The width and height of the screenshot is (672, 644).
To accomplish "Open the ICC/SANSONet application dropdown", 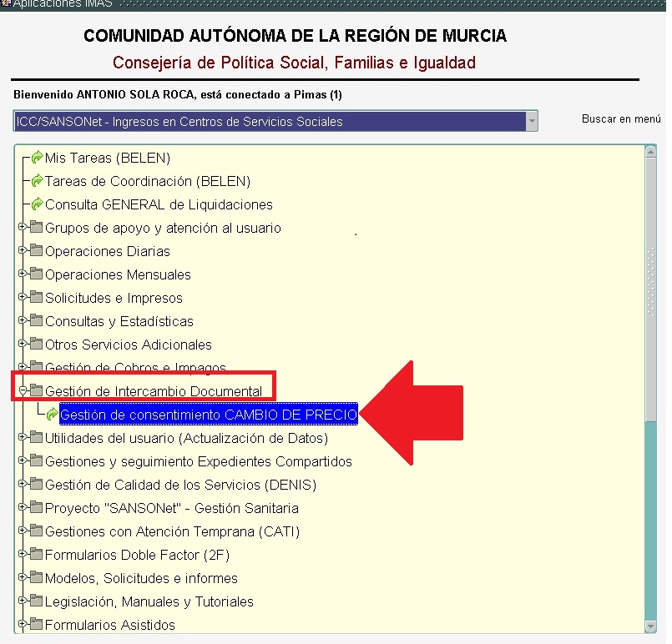I will point(531,121).
